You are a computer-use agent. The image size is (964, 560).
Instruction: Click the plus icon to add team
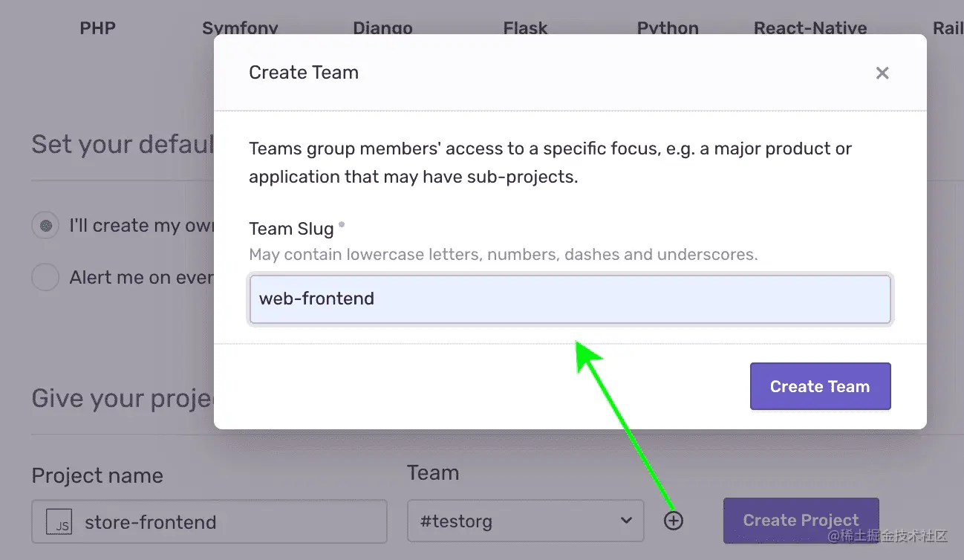click(x=673, y=521)
